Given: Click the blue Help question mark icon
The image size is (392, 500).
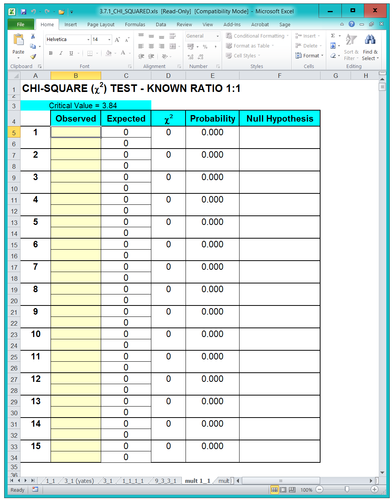Looking at the screenshot, I should click(x=352, y=24).
